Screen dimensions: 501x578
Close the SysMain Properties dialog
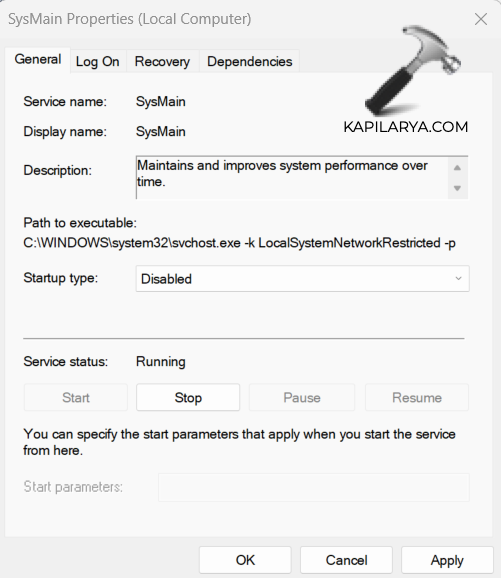(481, 19)
